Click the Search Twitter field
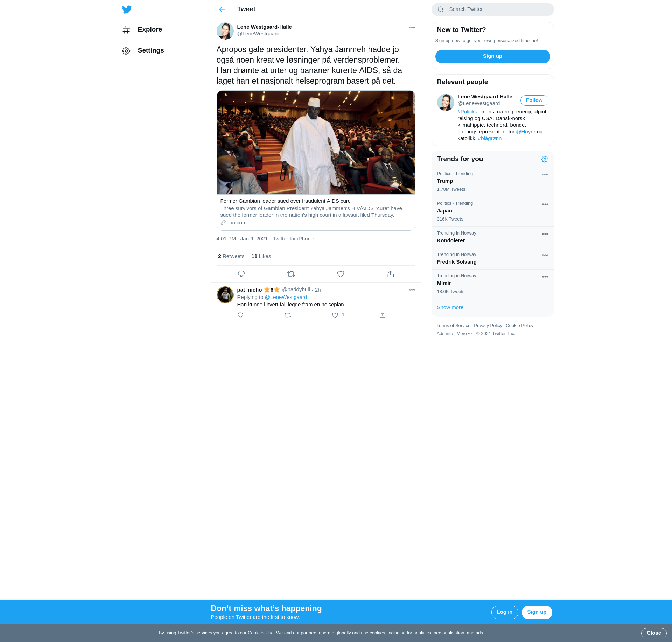 492,9
